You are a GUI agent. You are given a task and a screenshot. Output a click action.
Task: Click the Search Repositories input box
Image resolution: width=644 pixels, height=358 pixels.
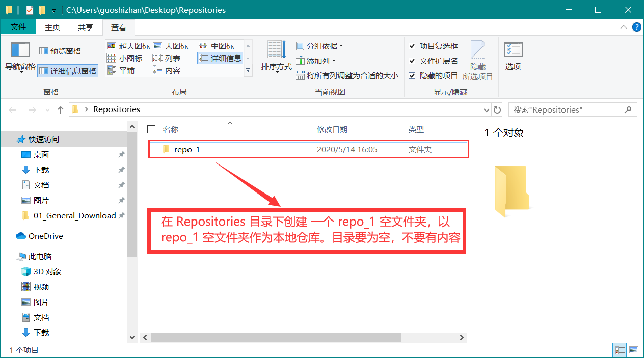pyautogui.click(x=567, y=109)
